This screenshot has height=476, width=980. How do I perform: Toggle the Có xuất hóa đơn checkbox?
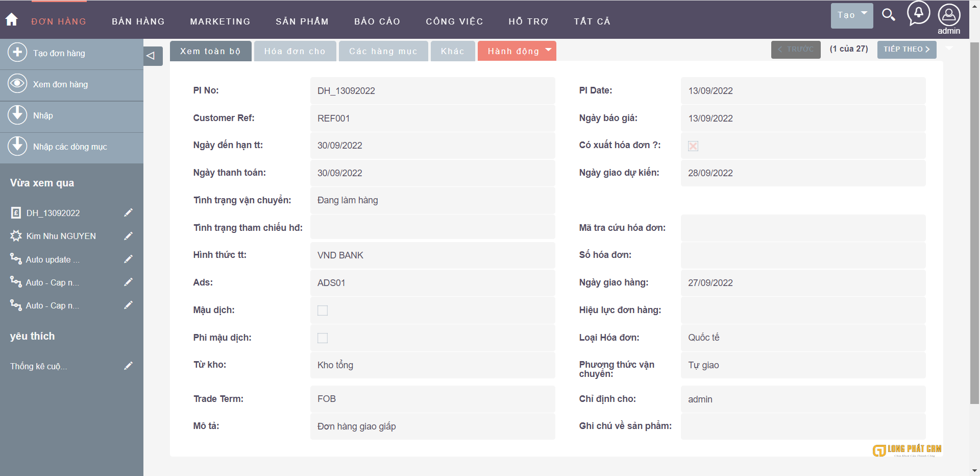point(693,146)
